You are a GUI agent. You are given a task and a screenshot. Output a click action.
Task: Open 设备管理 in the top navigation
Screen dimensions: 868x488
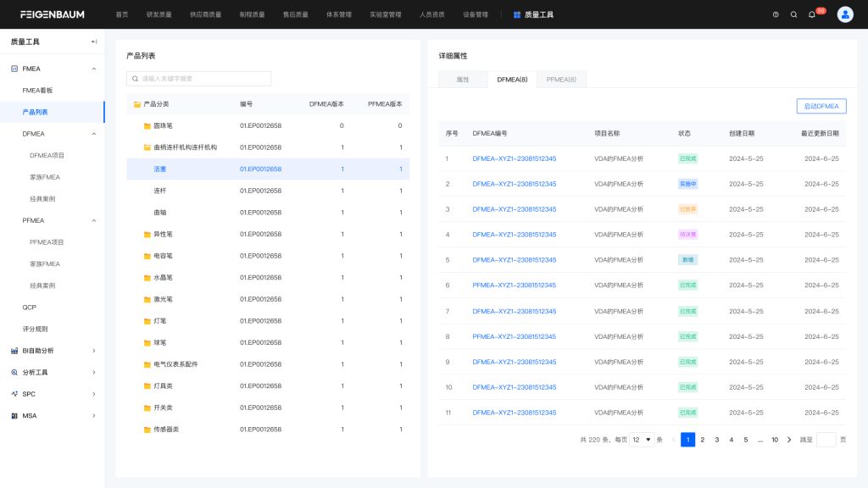[476, 15]
